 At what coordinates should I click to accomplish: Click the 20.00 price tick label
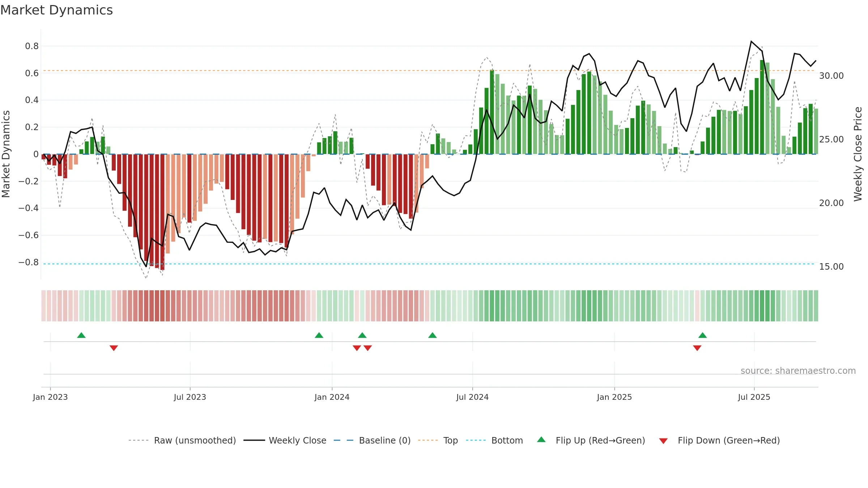[x=831, y=203]
